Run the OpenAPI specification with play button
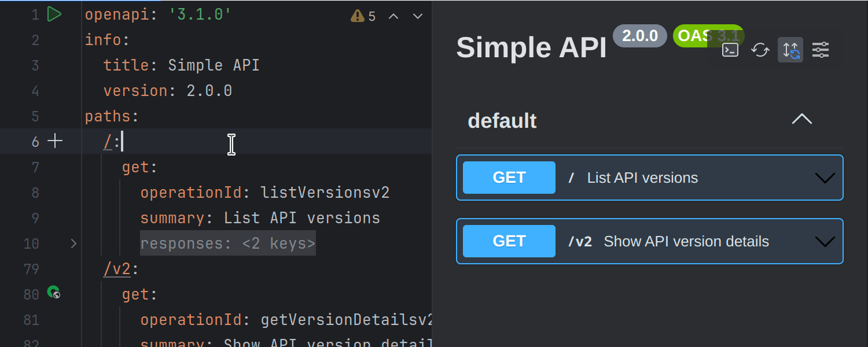This screenshot has height=347, width=868. [55, 14]
